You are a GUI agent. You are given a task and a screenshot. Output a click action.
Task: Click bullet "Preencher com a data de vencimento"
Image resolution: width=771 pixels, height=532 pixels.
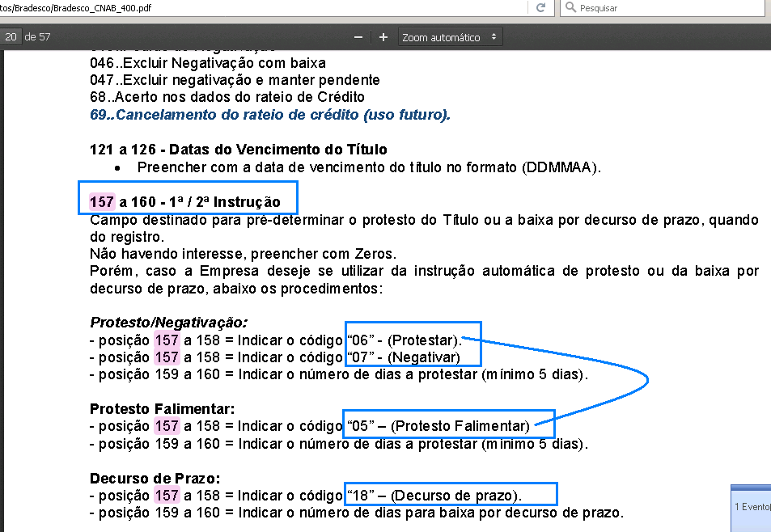point(369,167)
